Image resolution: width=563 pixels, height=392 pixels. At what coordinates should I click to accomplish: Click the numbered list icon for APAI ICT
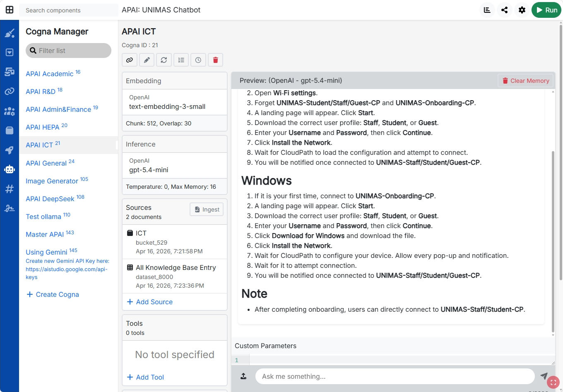181,60
